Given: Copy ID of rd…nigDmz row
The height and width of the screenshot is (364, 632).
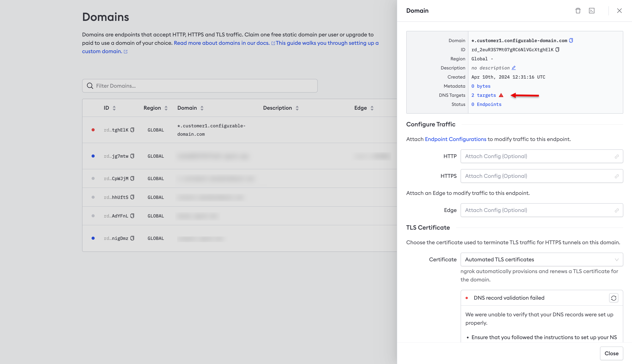Looking at the screenshot, I should click(x=132, y=238).
